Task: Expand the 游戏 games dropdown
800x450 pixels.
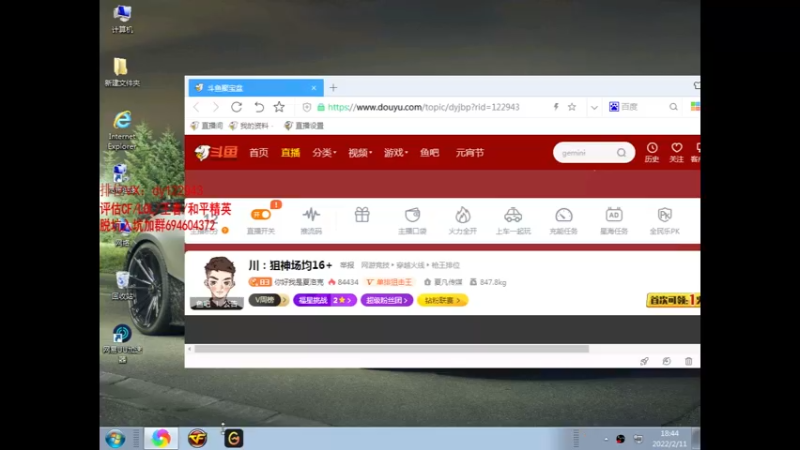Action: click(395, 153)
